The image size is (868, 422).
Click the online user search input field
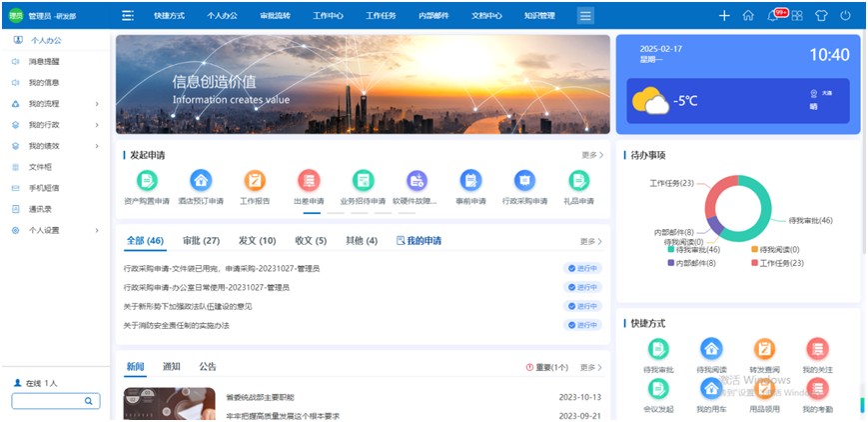(48, 401)
